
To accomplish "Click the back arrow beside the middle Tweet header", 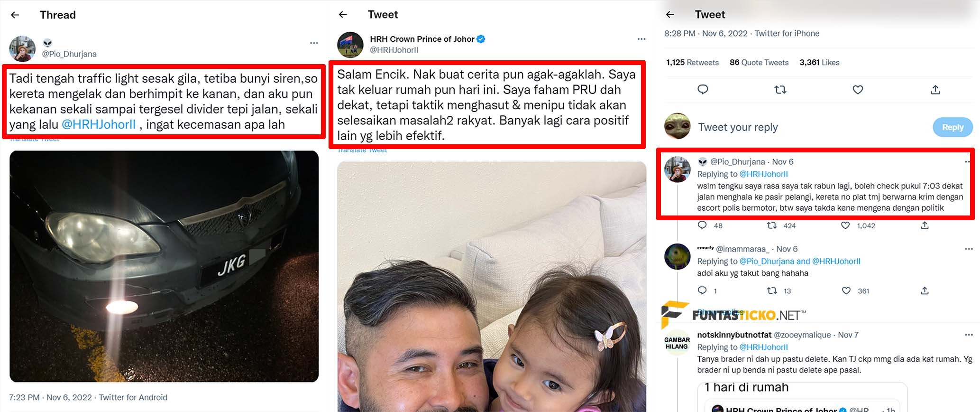I will [x=343, y=15].
